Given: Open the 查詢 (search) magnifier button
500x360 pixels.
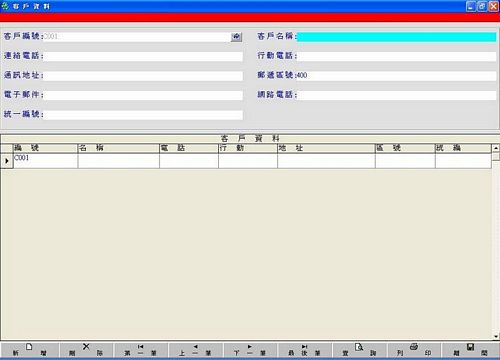Looking at the screenshot, I should tap(359, 350).
